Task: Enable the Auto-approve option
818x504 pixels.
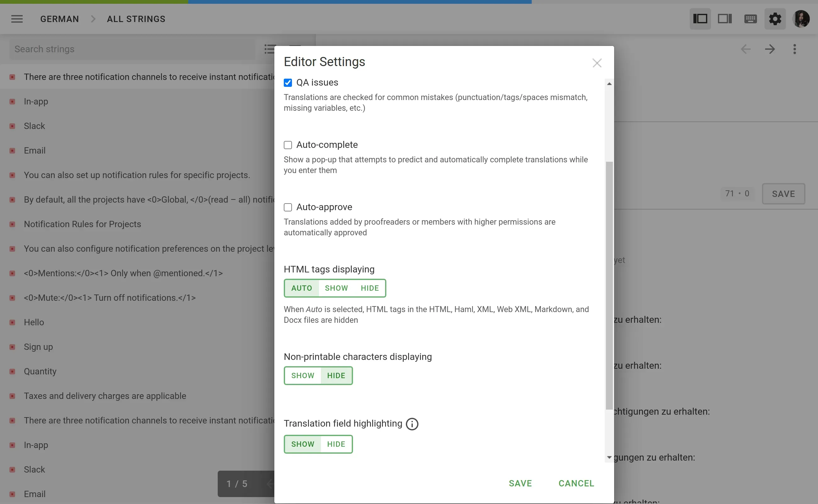Action: [288, 207]
